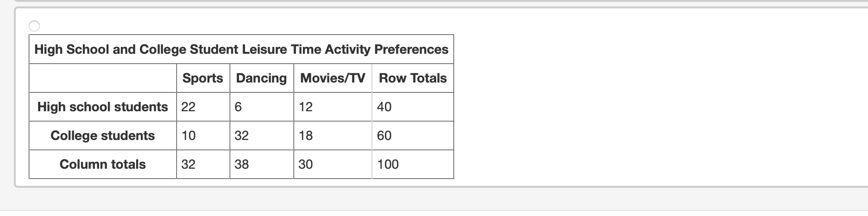This screenshot has width=868, height=216.
Task: Click the table title about Leisure Time Preferences
Action: coord(241,49)
